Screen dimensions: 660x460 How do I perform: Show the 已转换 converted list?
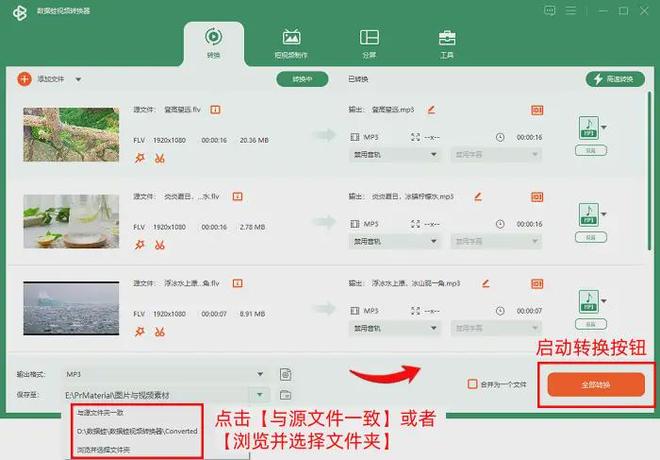click(358, 79)
